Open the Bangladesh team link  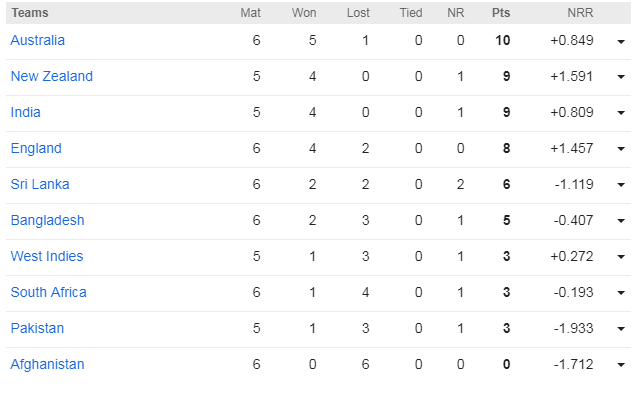tap(47, 221)
